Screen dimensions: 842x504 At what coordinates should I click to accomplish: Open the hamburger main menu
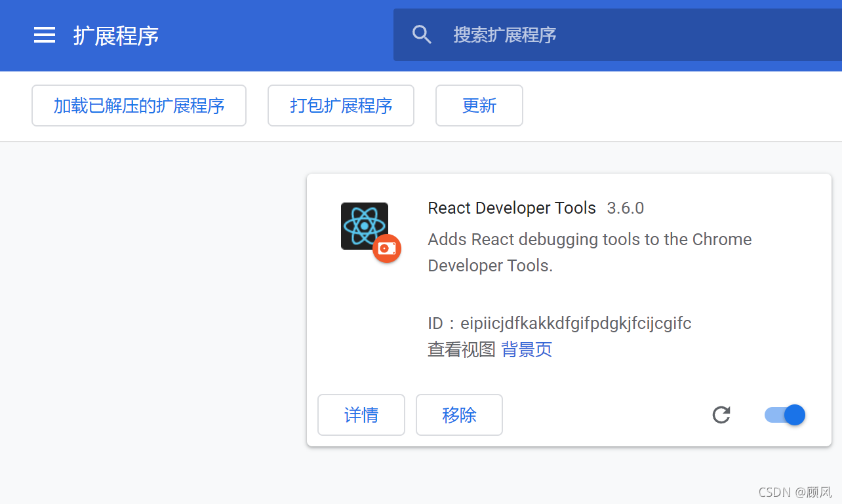pos(45,35)
